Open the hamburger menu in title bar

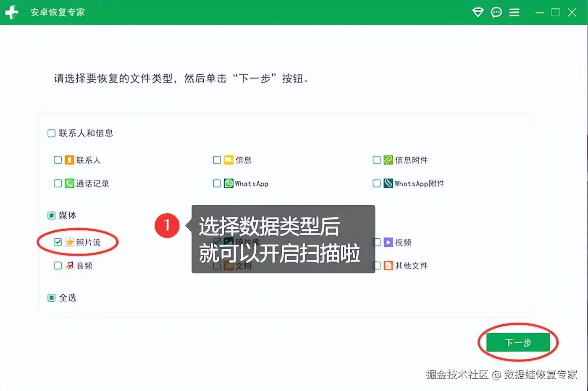coord(514,13)
